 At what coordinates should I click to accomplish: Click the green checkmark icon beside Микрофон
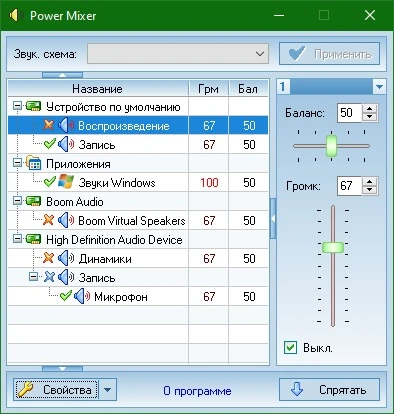pyautogui.click(x=65, y=296)
